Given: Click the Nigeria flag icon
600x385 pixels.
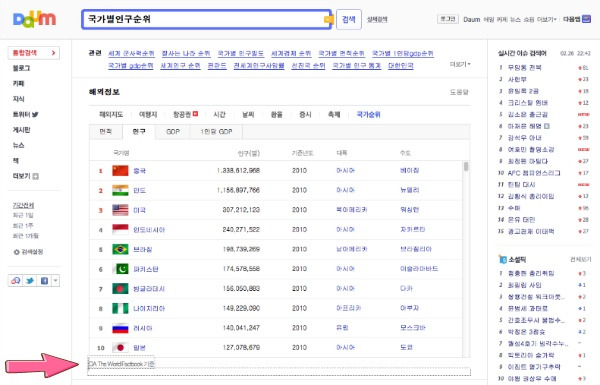Looking at the screenshot, I should point(120,308).
